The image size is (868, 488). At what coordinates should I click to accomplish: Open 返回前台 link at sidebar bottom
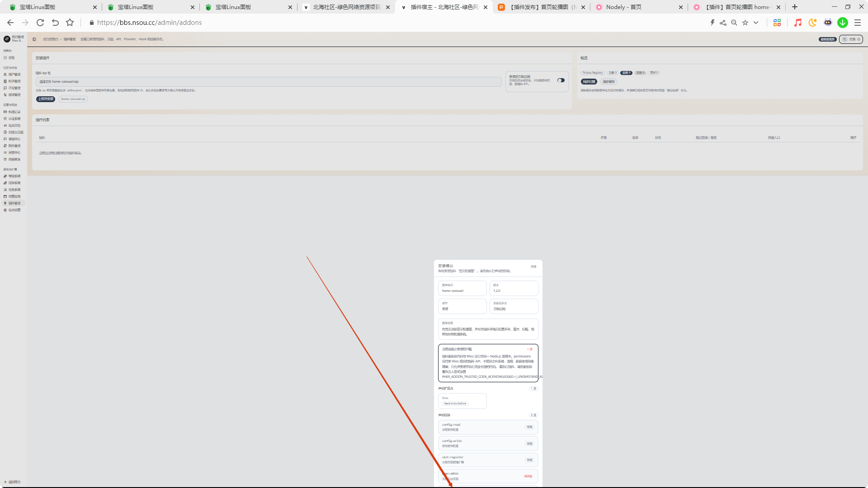(x=13, y=482)
